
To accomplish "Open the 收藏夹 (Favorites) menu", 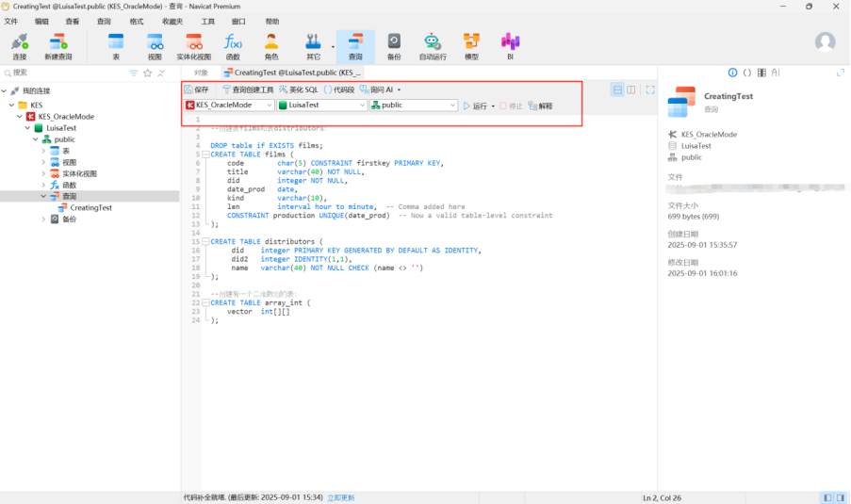I will pos(172,21).
